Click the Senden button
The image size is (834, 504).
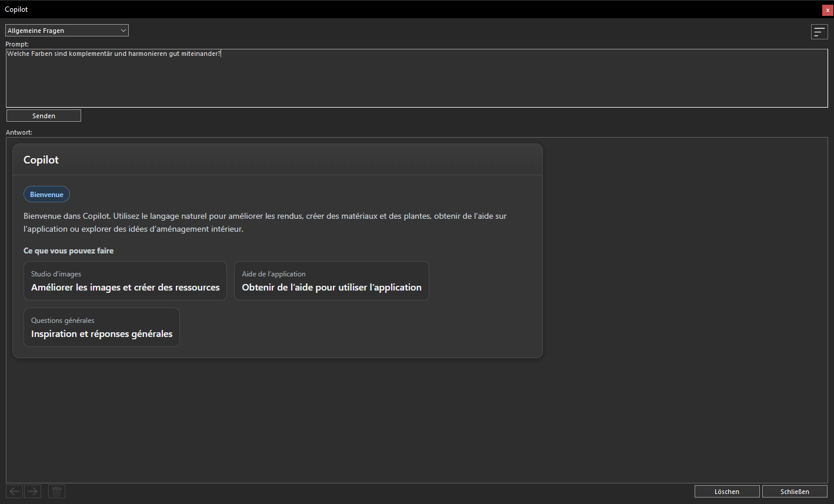tap(44, 116)
